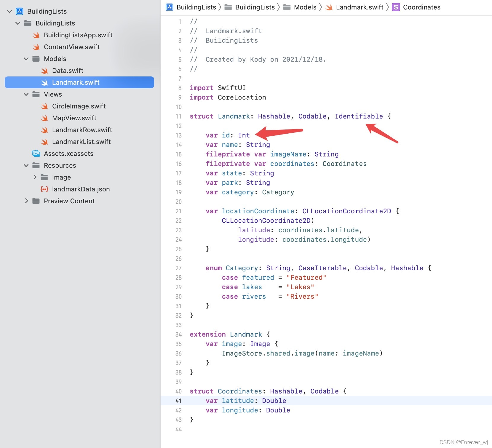Click the 'locationCoordinate' property name
The width and height of the screenshot is (492, 448).
(258, 211)
